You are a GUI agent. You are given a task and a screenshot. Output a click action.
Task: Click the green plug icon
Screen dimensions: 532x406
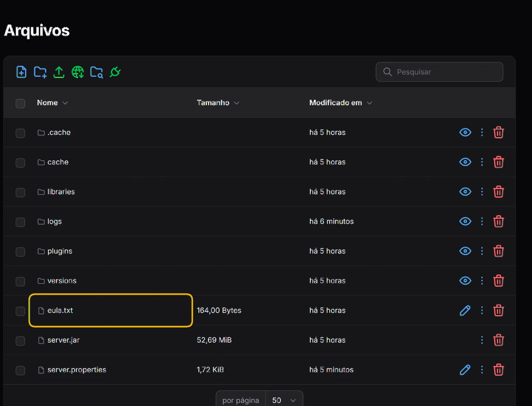point(115,72)
